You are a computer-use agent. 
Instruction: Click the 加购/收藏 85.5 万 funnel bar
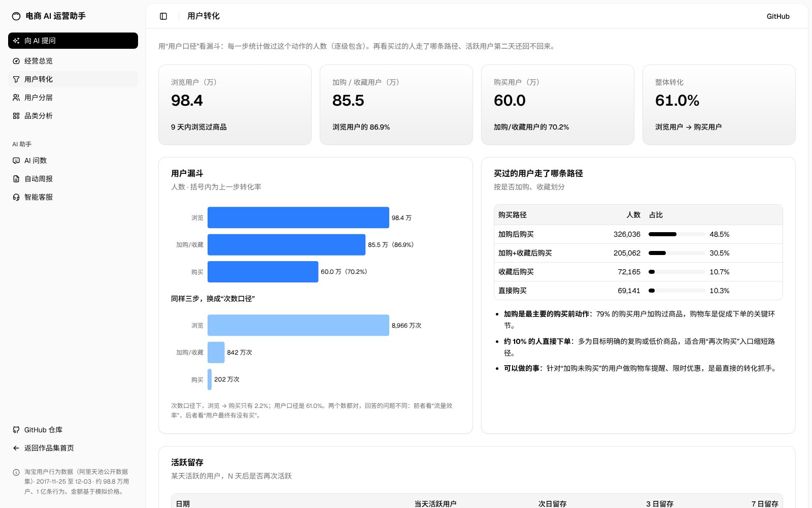pyautogui.click(x=286, y=245)
